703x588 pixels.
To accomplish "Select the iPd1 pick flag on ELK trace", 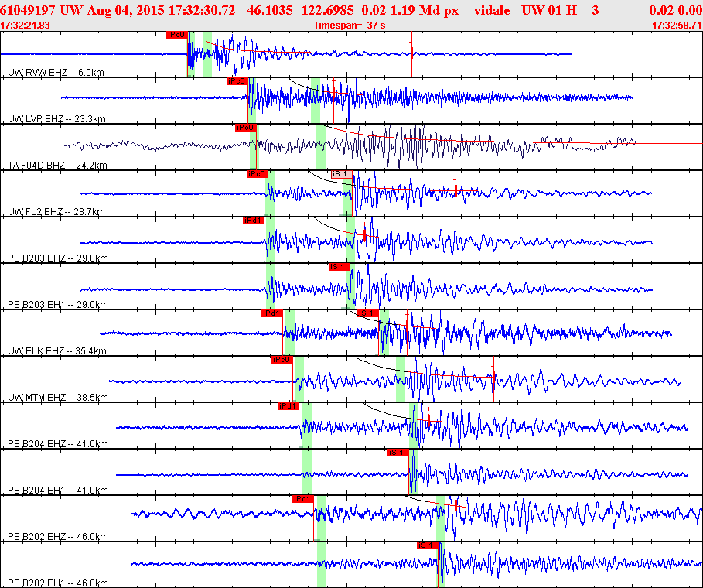I will (x=272, y=313).
